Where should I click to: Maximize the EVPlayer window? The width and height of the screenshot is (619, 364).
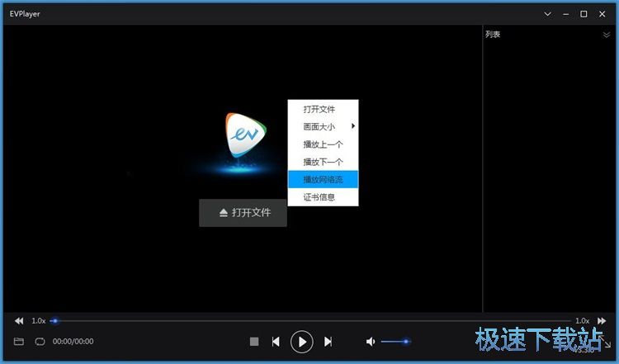coord(584,14)
